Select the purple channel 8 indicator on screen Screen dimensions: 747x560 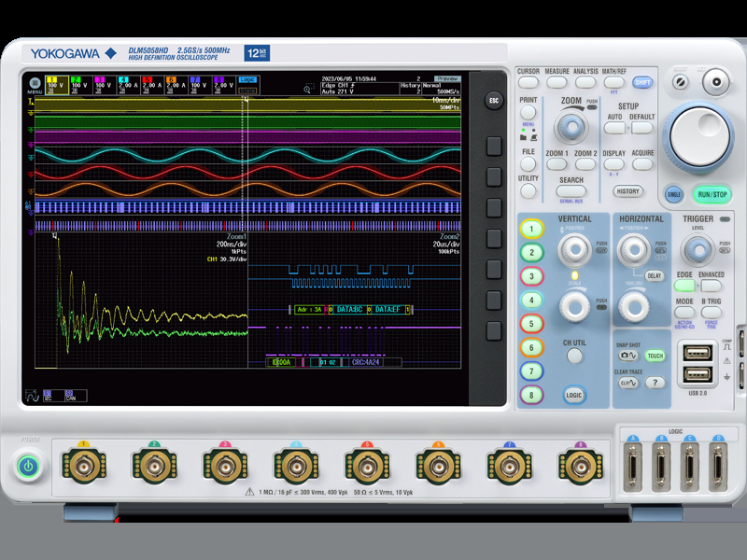(224, 85)
